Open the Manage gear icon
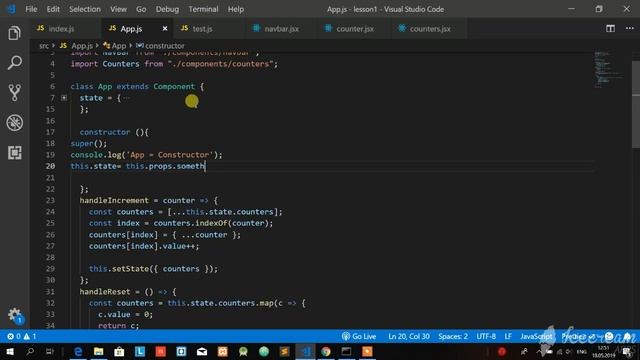Image resolution: width=640 pixels, height=360 pixels. coord(15,315)
